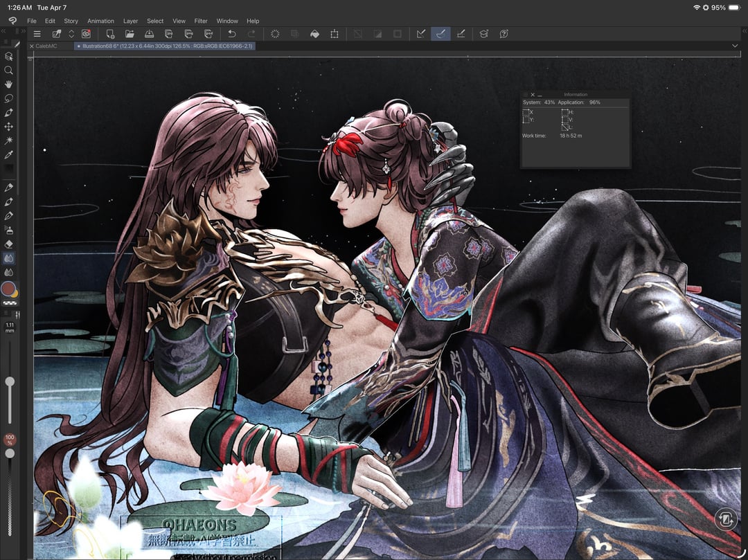Open the Filter menu
The height and width of the screenshot is (560, 748).
coord(201,21)
